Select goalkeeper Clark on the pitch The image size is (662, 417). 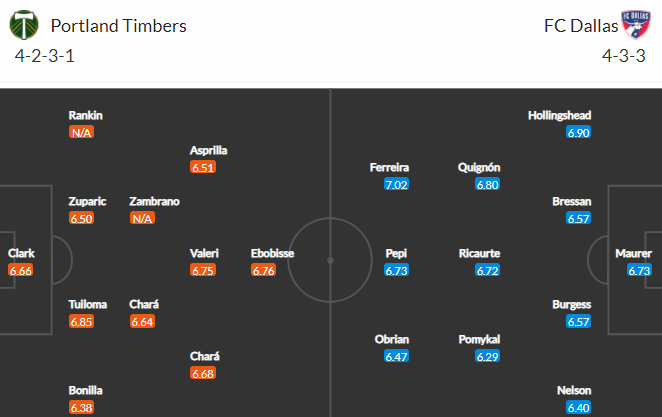tap(21, 253)
